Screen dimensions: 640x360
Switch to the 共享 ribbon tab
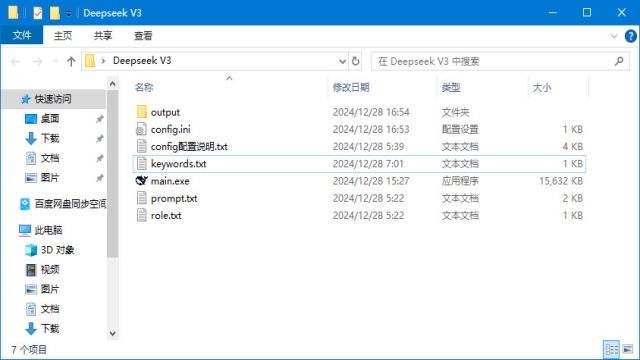click(103, 36)
